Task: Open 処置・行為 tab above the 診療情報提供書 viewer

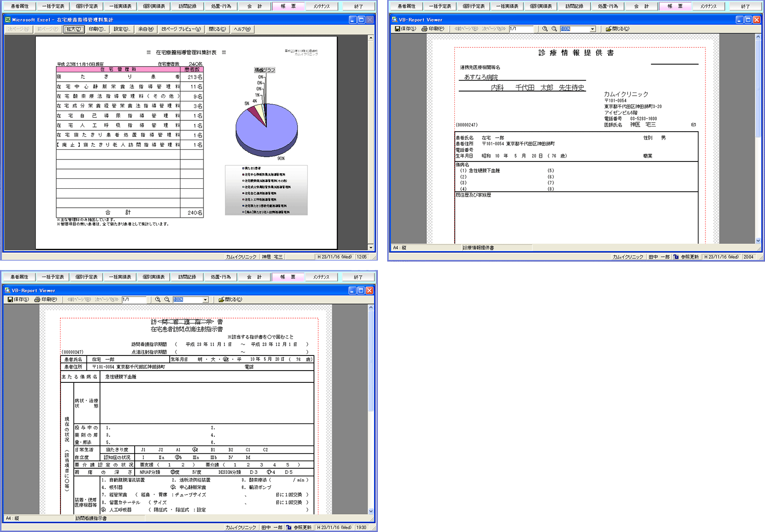Action: (608, 6)
